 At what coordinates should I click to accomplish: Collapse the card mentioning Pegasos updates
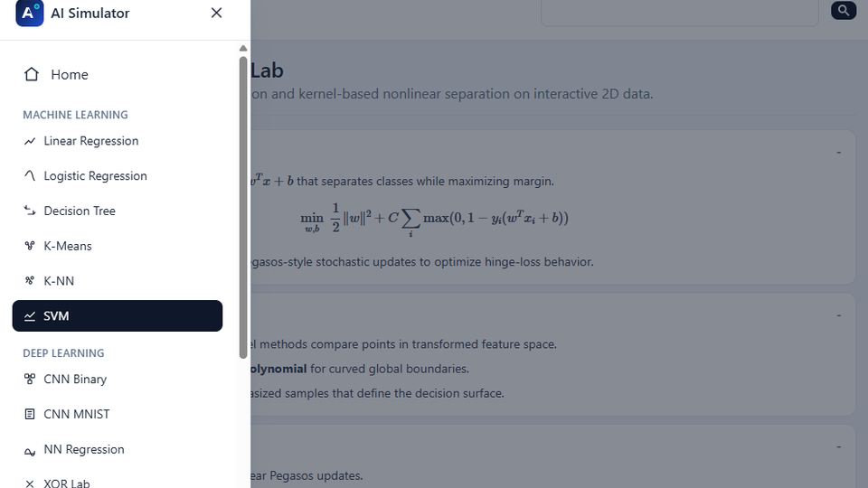tap(839, 446)
